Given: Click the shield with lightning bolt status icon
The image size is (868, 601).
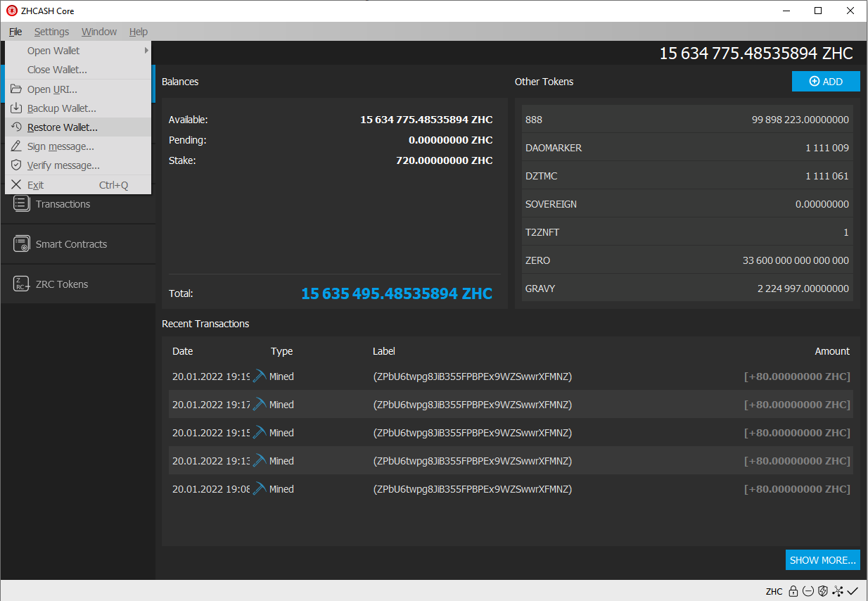Looking at the screenshot, I should [823, 591].
